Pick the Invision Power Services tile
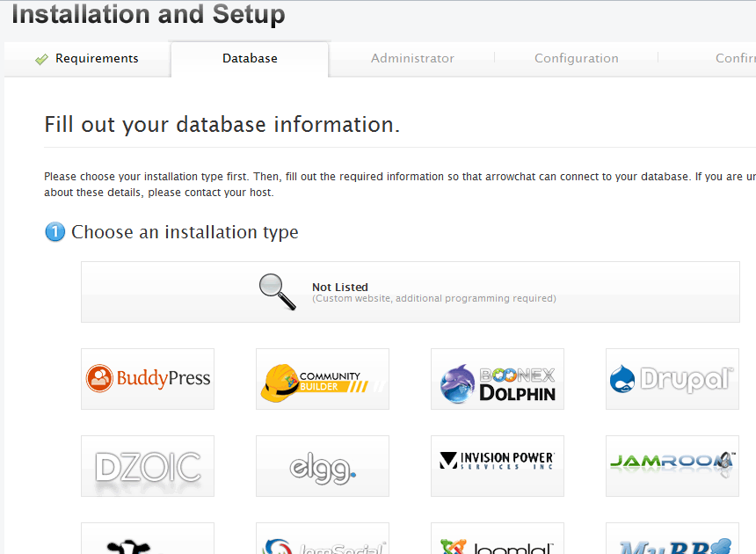 498,466
